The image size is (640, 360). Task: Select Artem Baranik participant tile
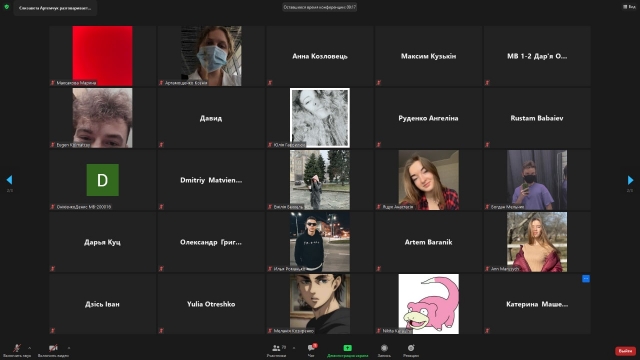pyautogui.click(x=428, y=242)
